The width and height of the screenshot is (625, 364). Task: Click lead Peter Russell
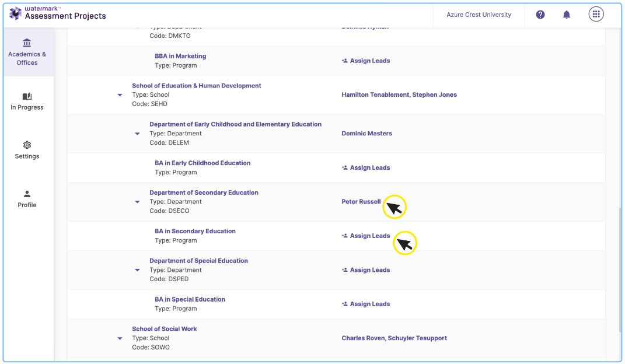click(361, 201)
